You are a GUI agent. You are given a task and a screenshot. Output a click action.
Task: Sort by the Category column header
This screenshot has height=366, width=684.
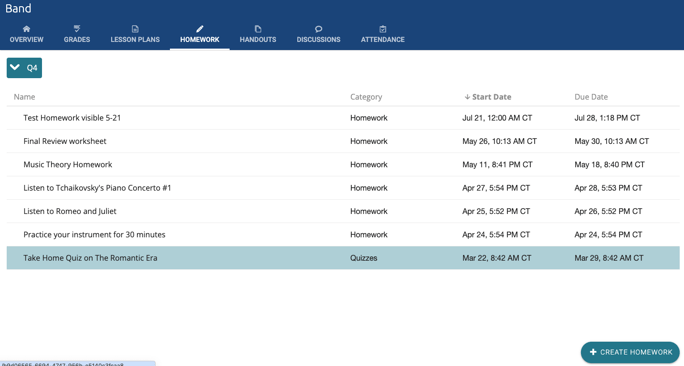[366, 97]
